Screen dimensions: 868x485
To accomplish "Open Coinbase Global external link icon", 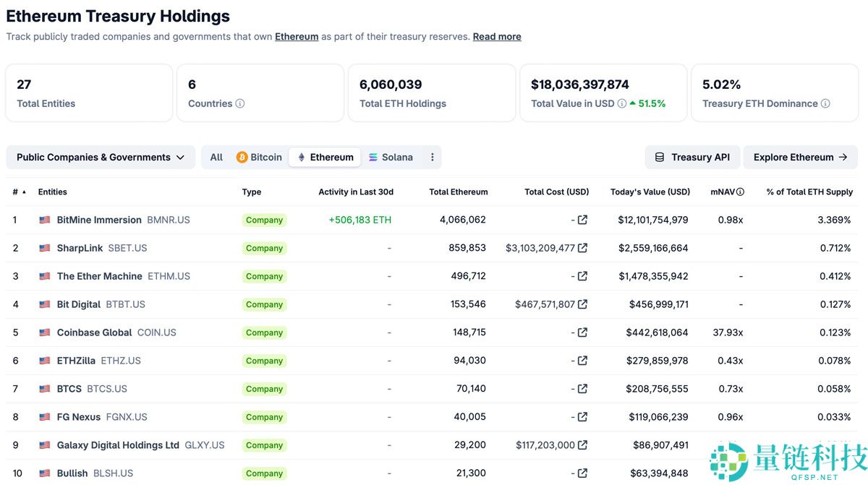I will coord(582,332).
